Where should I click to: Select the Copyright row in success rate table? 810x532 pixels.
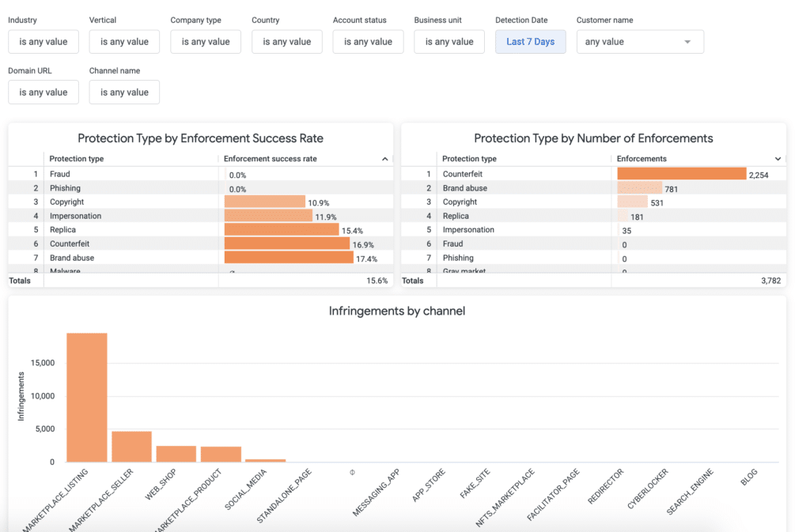200,202
